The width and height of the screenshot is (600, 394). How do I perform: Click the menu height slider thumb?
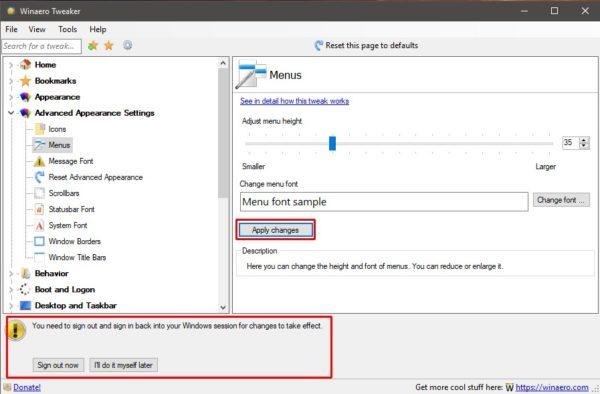pos(332,143)
